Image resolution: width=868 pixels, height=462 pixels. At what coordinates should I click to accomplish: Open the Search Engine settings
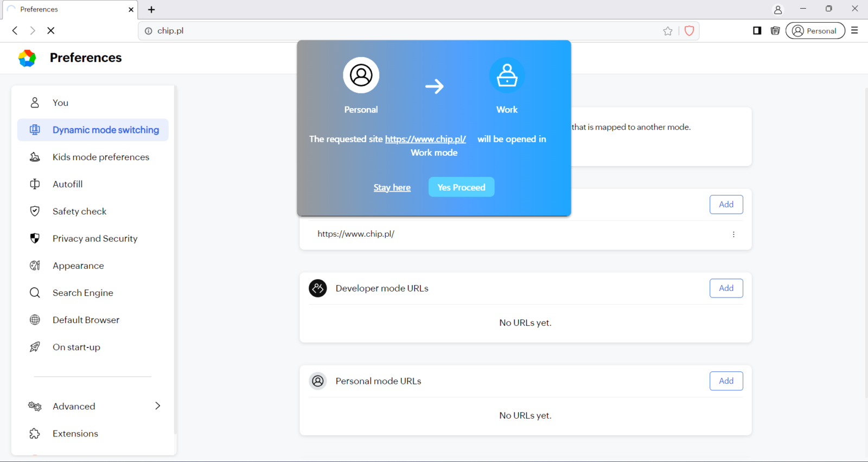click(x=82, y=293)
